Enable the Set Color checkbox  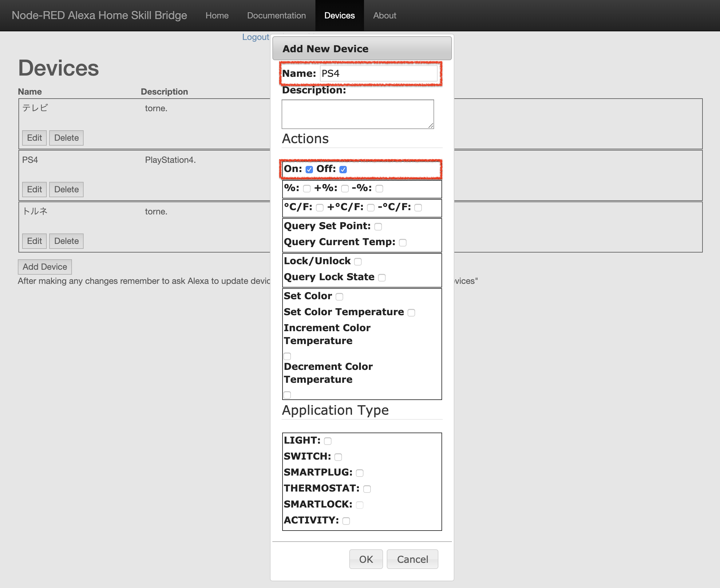(x=339, y=297)
